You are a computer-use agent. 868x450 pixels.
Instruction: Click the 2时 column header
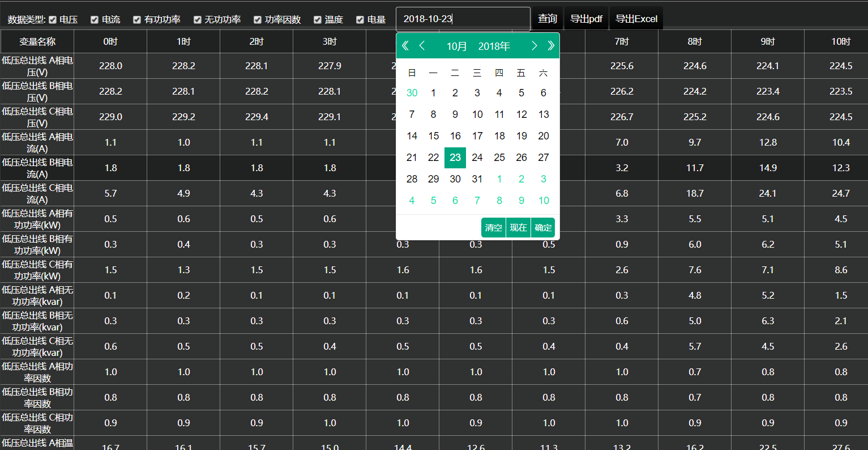(x=256, y=41)
